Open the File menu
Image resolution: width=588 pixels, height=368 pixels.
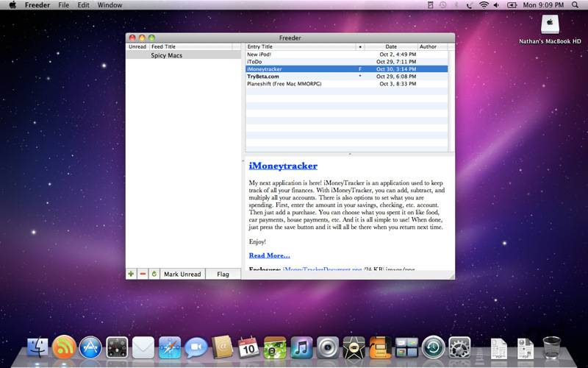pos(64,5)
